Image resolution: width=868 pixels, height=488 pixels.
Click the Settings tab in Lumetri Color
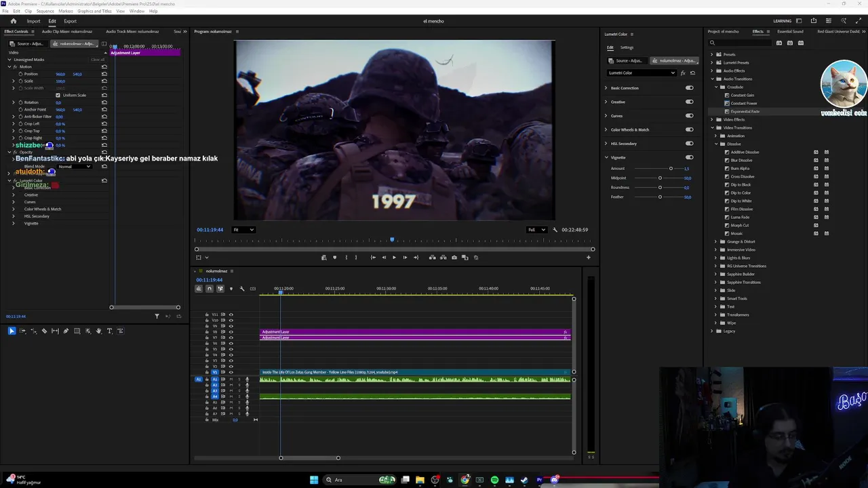627,47
